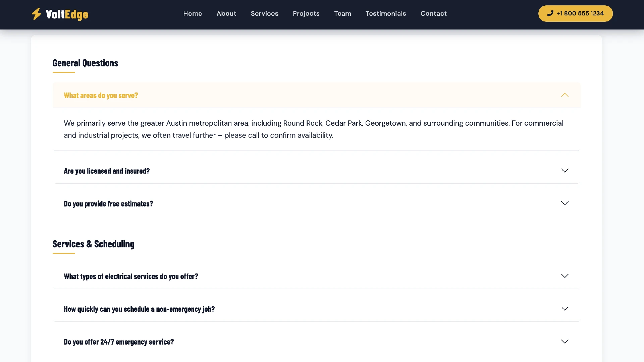Click the Services & Scheduling heading

click(93, 244)
